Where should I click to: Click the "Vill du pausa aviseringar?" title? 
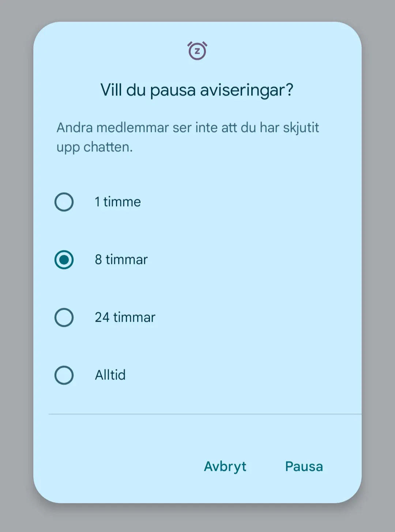[197, 90]
